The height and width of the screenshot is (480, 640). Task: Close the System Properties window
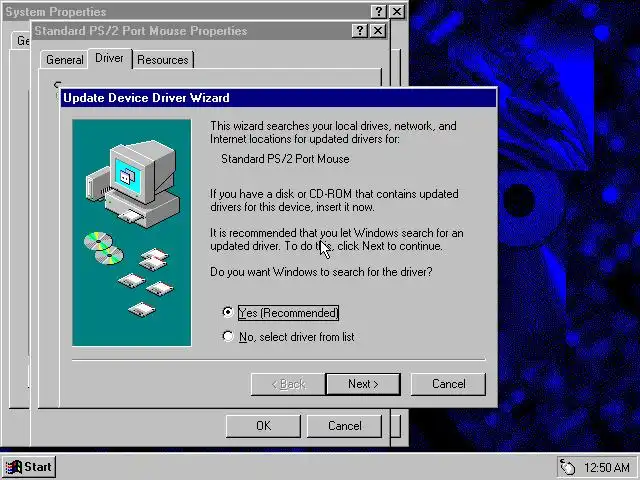click(397, 11)
